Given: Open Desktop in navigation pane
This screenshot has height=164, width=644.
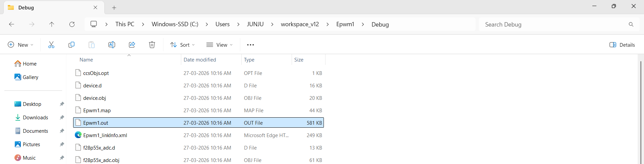Looking at the screenshot, I should 28,104.
